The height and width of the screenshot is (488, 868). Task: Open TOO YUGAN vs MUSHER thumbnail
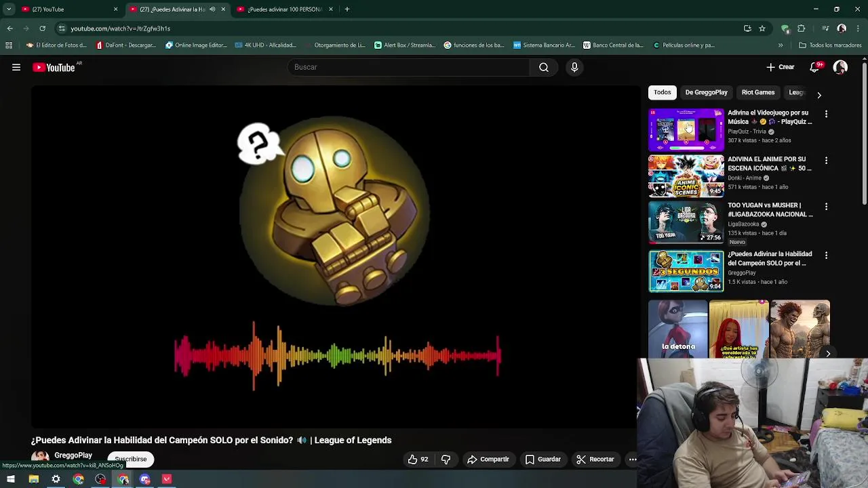(x=686, y=222)
